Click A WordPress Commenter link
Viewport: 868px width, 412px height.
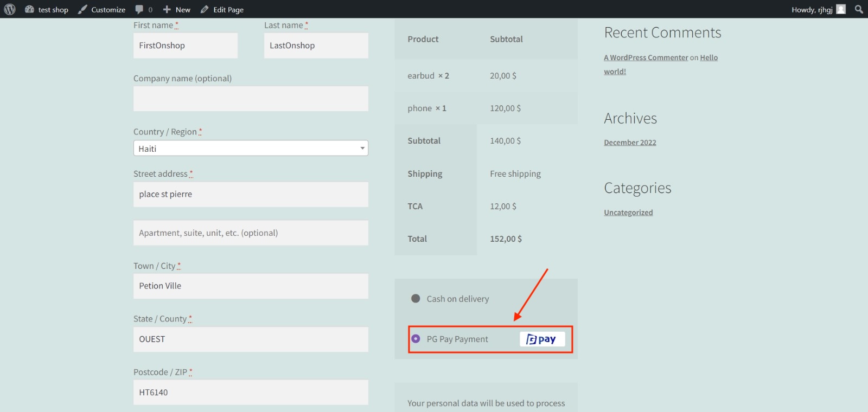[646, 57]
